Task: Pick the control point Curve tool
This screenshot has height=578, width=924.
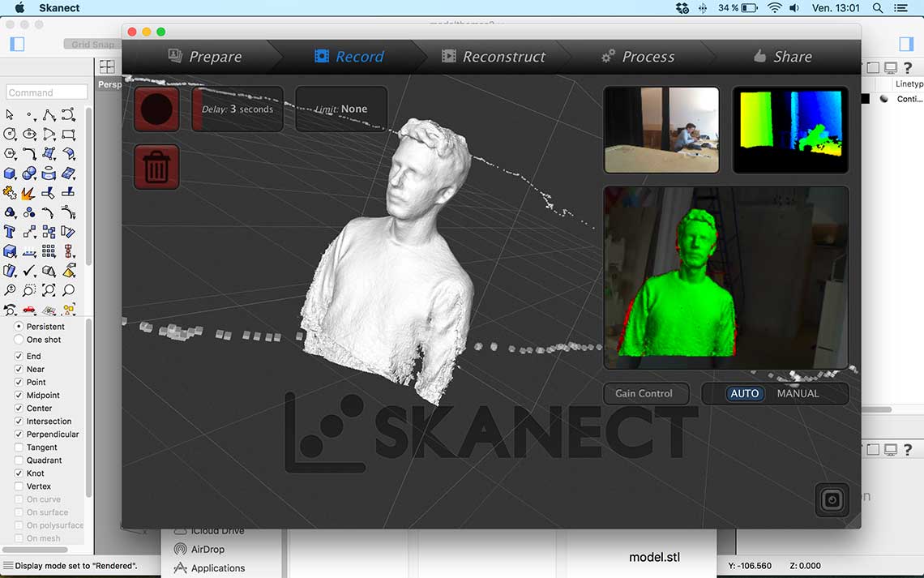Action: 68,114
